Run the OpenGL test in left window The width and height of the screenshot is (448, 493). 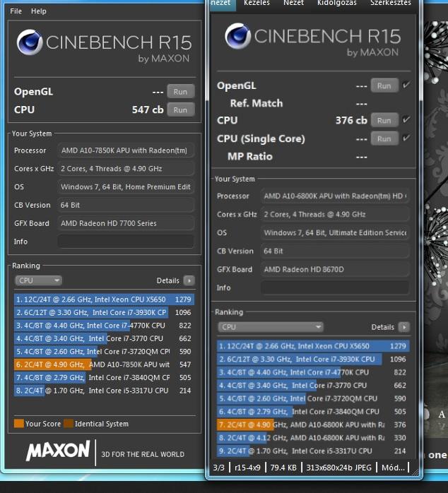(181, 92)
